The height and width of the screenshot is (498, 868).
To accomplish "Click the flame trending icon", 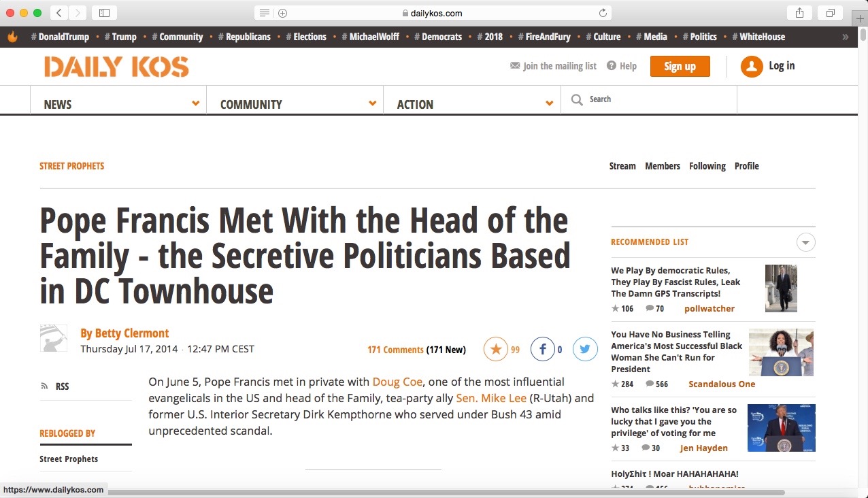I will click(12, 37).
